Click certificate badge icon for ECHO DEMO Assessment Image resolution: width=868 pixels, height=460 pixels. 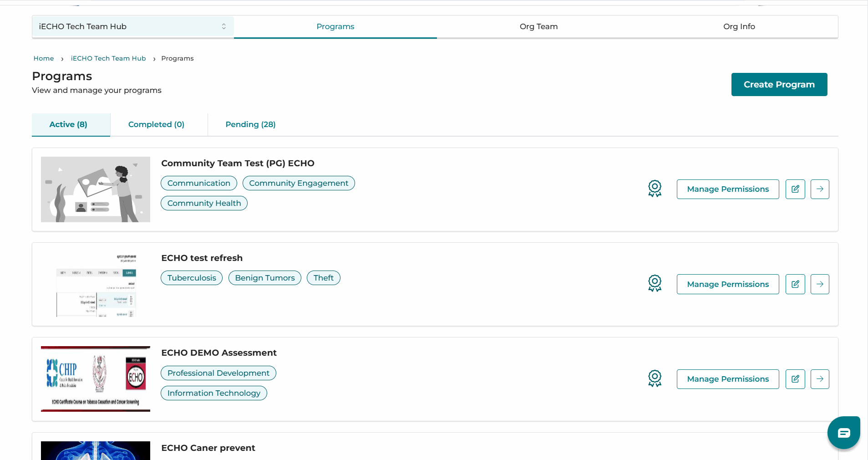655,378
